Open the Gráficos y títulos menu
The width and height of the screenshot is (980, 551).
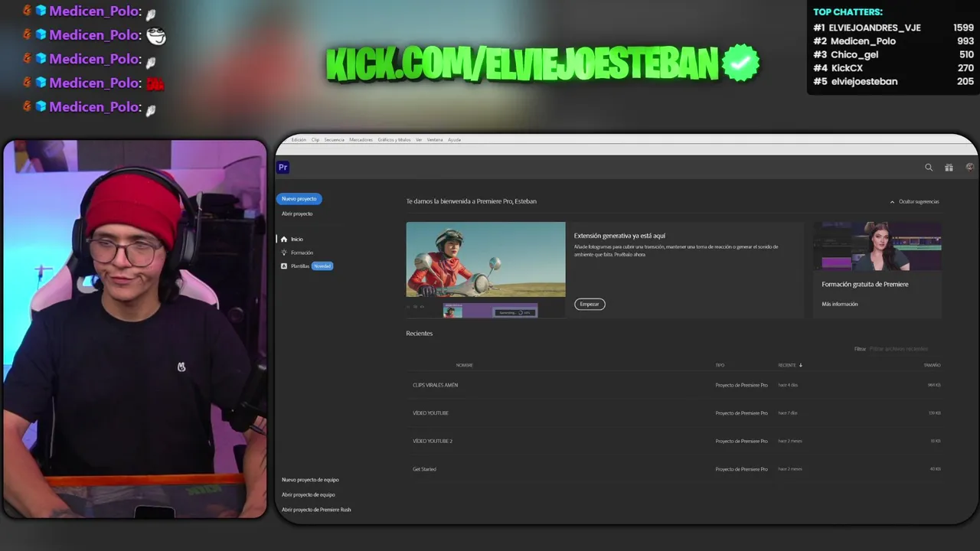click(394, 140)
